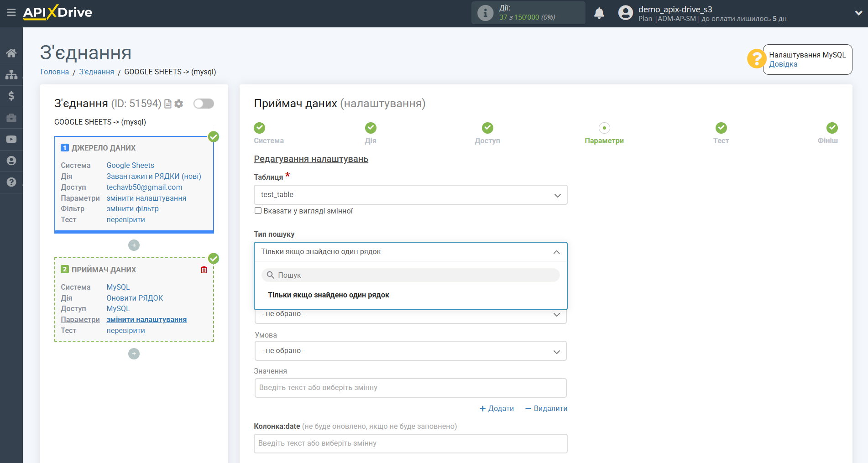Click the Додати link
This screenshot has height=463, width=868.
pyautogui.click(x=497, y=409)
